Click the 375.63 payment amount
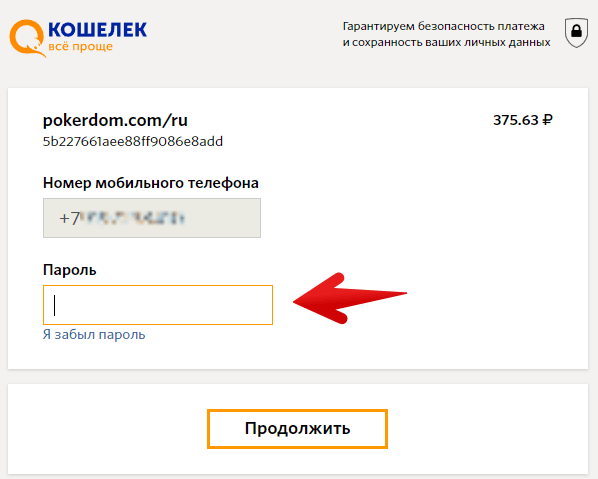 tap(516, 120)
